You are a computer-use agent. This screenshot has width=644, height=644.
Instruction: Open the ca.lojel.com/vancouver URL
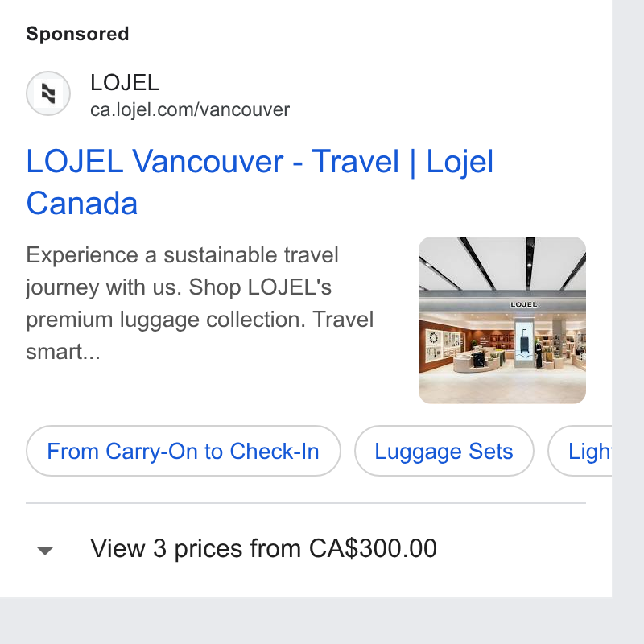click(190, 109)
